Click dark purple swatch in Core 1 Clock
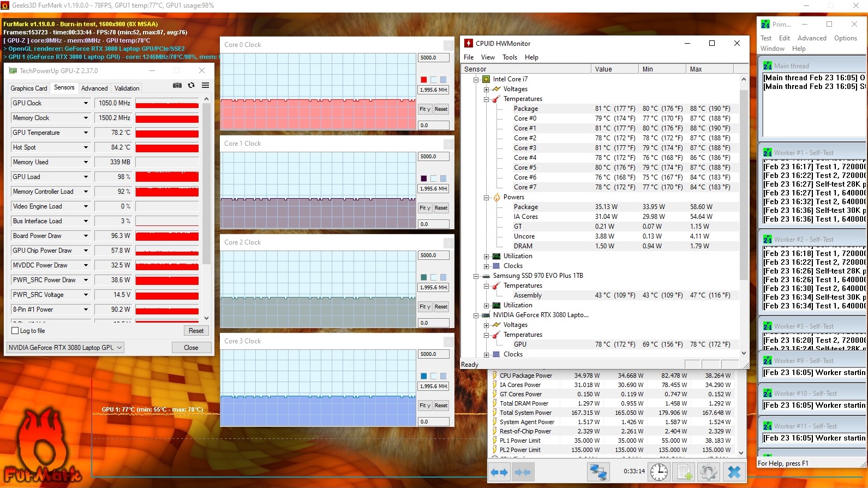The width and height of the screenshot is (868, 488). 424,178
